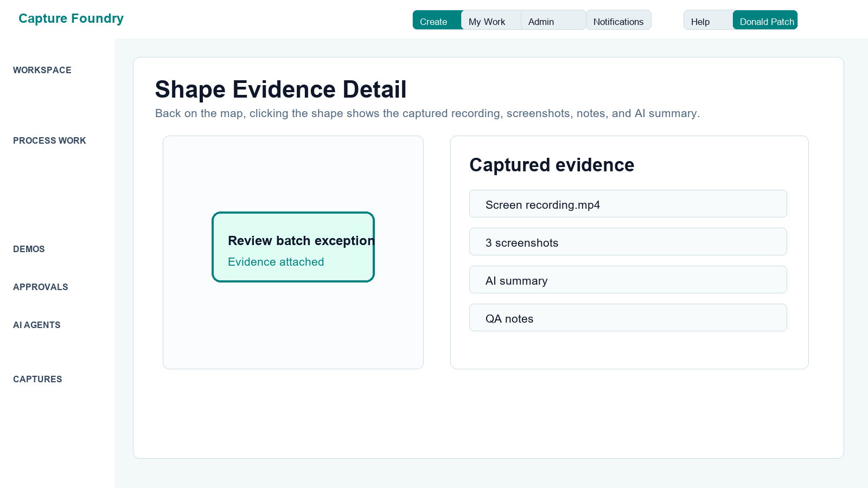Open the Screen recording.mp4 evidence item
Screen dimensions: 868x488
[x=628, y=204]
